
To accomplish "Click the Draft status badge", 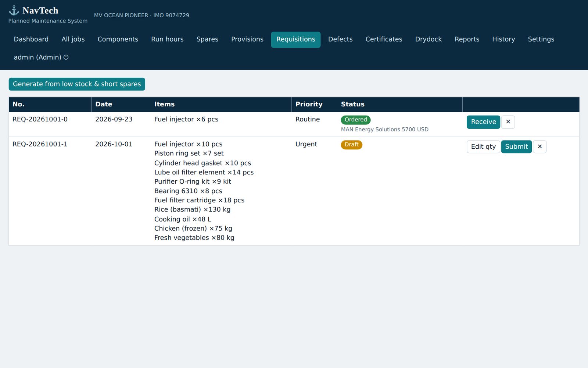I will 352,145.
